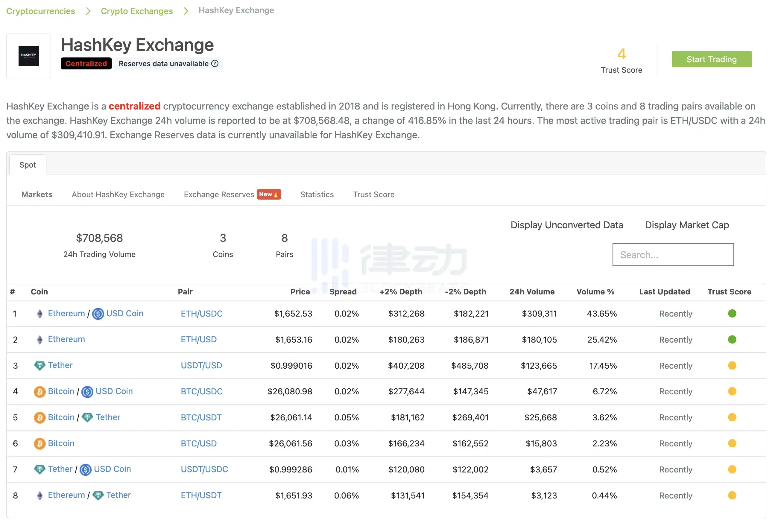This screenshot has width=778, height=532.
Task: Open Ethereum coin link in row 2
Action: click(66, 339)
